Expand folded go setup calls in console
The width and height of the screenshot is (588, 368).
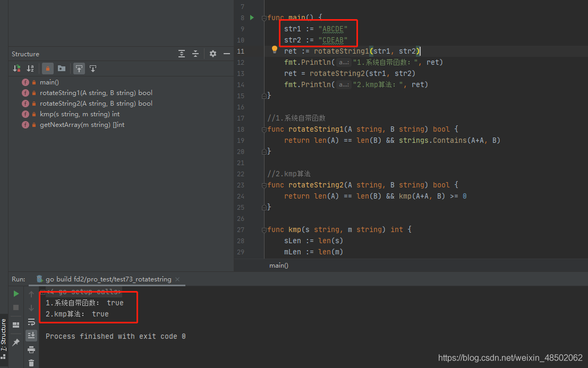tap(43, 292)
